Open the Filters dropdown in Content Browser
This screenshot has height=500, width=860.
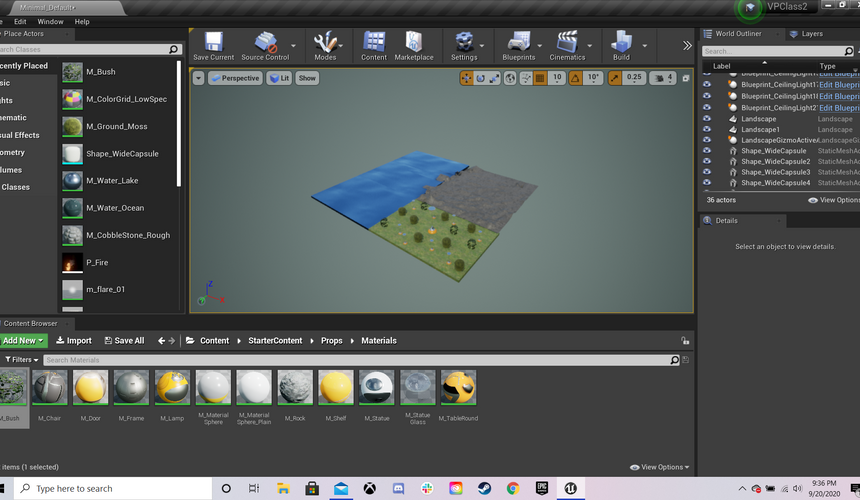[21, 360]
